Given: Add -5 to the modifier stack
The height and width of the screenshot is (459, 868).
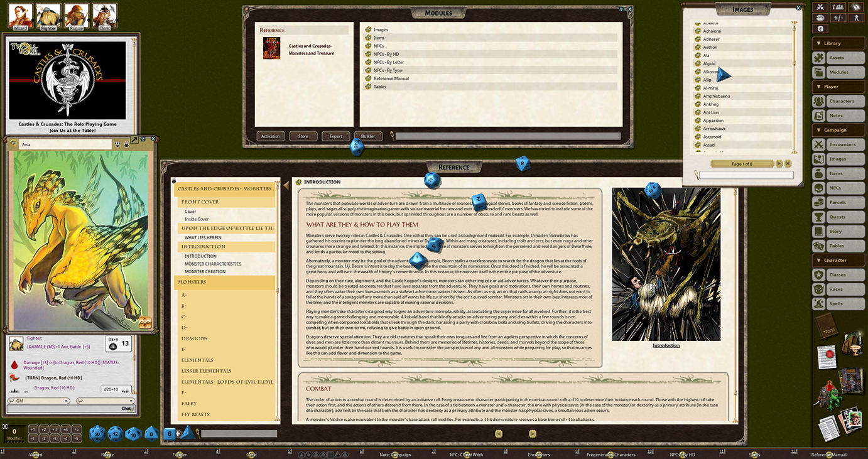Looking at the screenshot, I should [76, 438].
